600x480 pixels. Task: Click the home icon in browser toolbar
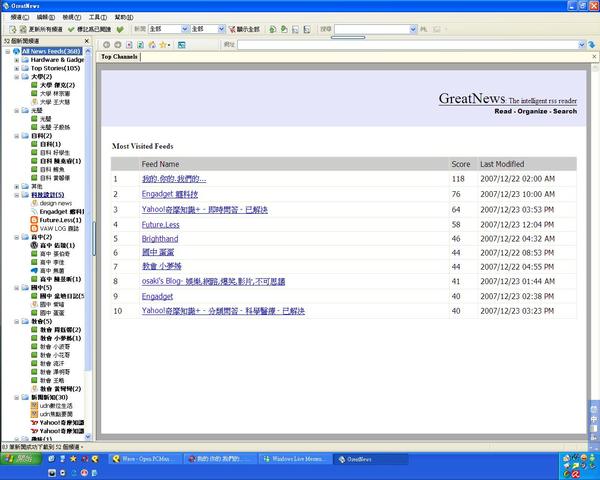pyautogui.click(x=152, y=45)
